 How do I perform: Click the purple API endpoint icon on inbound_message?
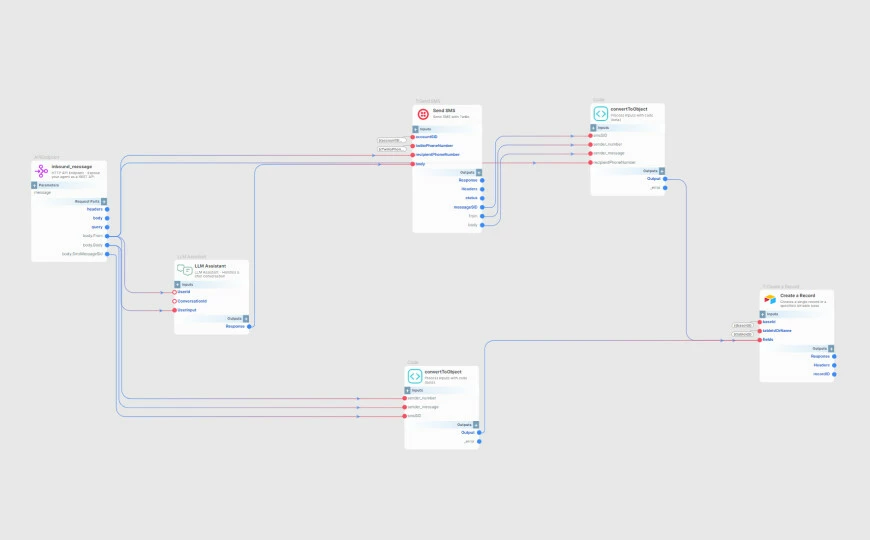[42, 171]
